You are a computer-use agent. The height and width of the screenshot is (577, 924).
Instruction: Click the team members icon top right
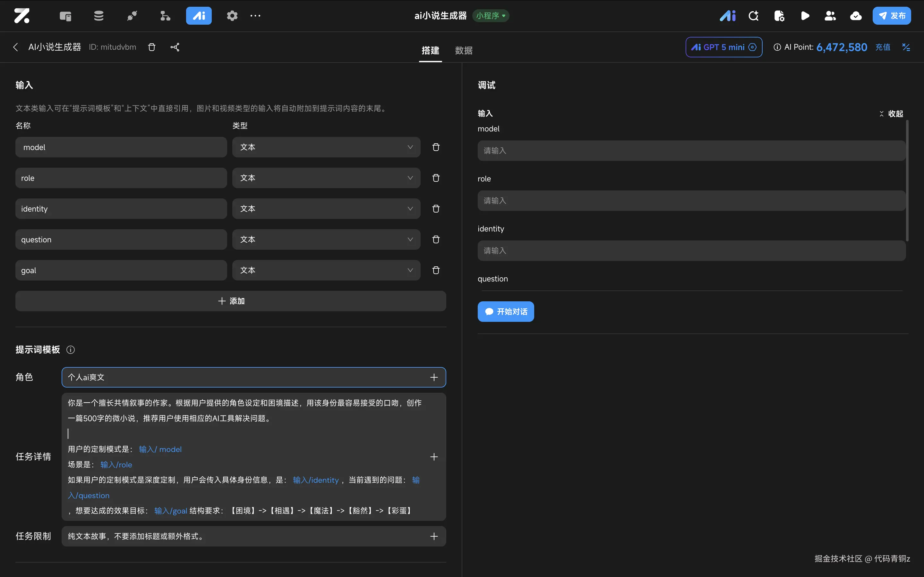click(830, 16)
